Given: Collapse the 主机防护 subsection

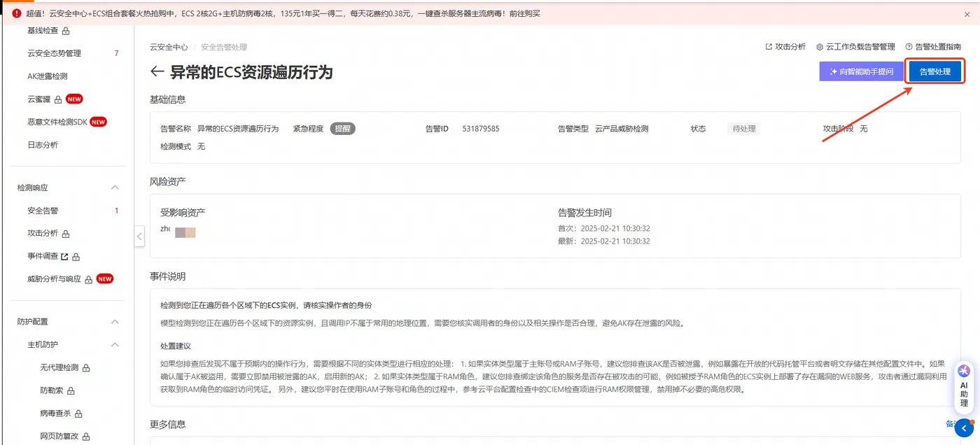Looking at the screenshot, I should (x=115, y=344).
